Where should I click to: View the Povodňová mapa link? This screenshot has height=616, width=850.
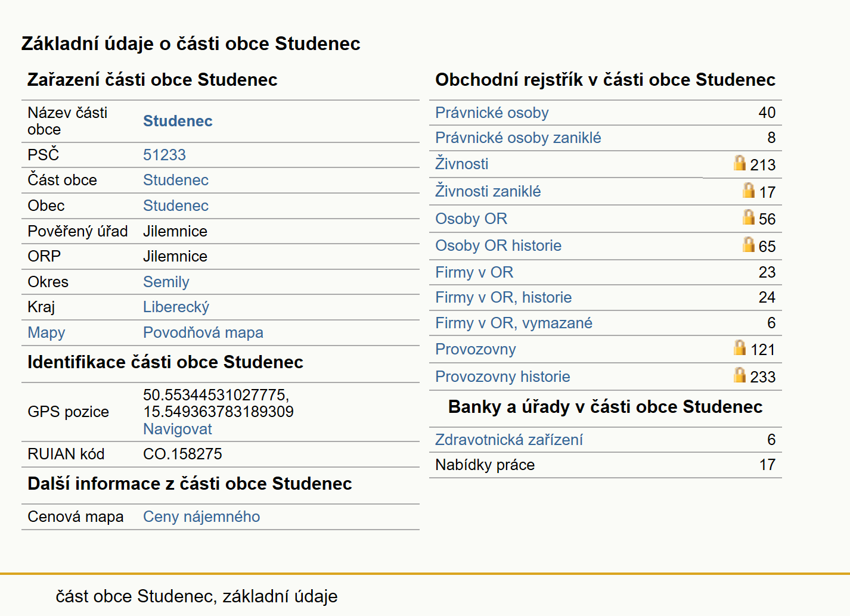203,332
